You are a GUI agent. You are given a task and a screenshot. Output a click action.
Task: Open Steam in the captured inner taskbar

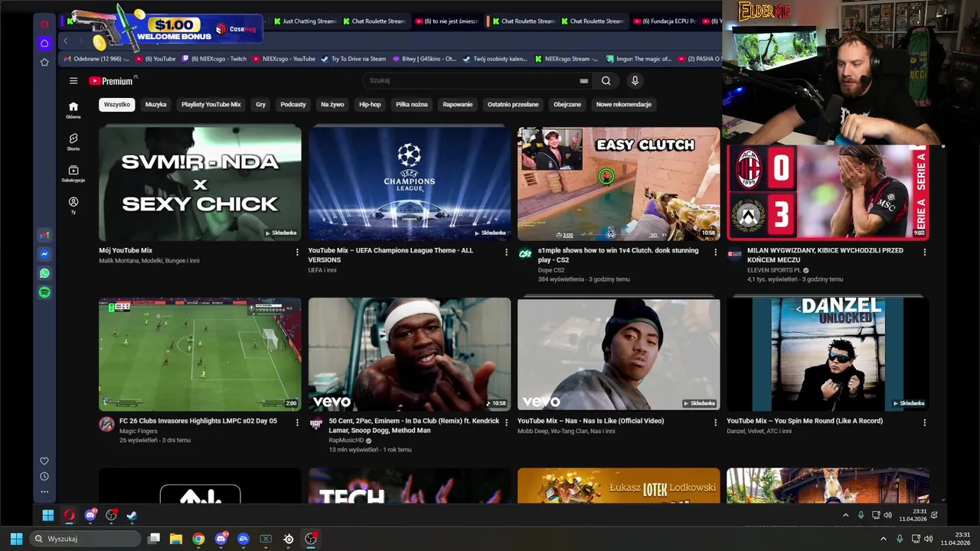tap(132, 515)
